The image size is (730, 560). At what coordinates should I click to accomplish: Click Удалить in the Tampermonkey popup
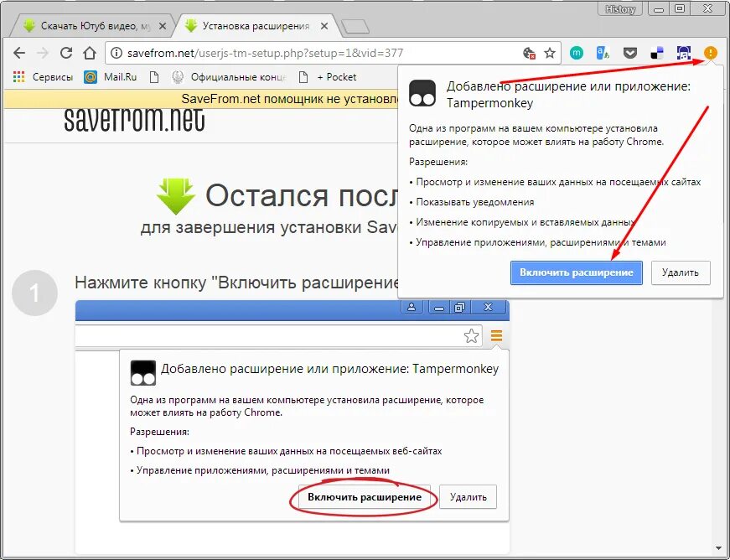click(x=681, y=272)
